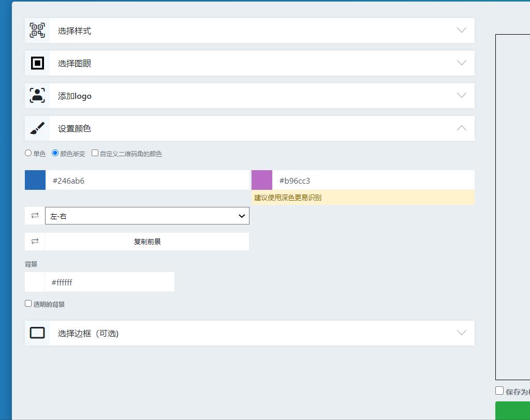Click the logo person icon beside 添加logo
Viewport: 530px width, 420px height.
point(36,95)
